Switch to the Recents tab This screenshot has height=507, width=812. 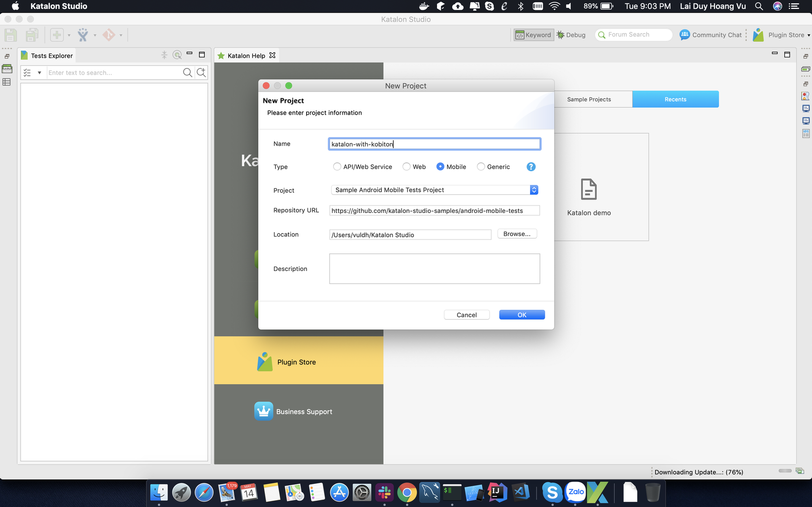click(676, 99)
